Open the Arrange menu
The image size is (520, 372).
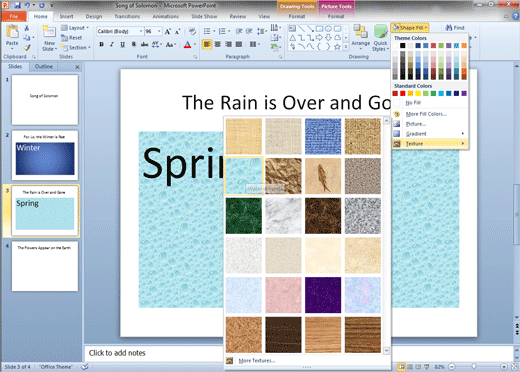click(361, 38)
